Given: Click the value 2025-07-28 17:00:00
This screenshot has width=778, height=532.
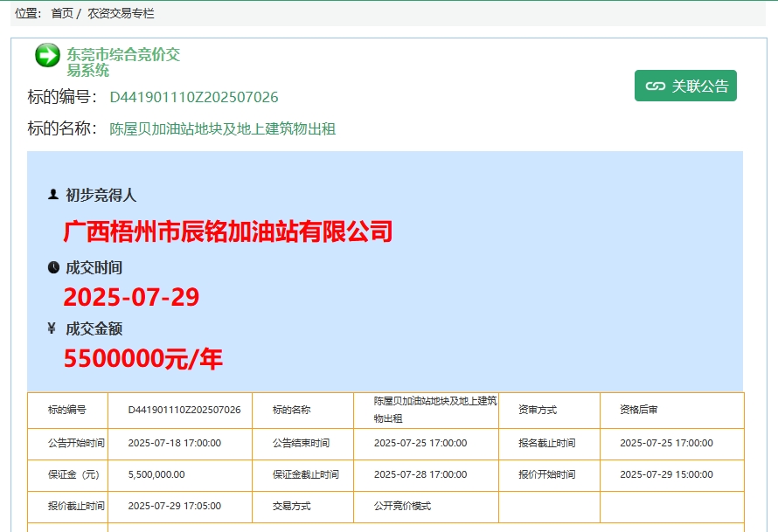Looking at the screenshot, I should [x=420, y=475].
